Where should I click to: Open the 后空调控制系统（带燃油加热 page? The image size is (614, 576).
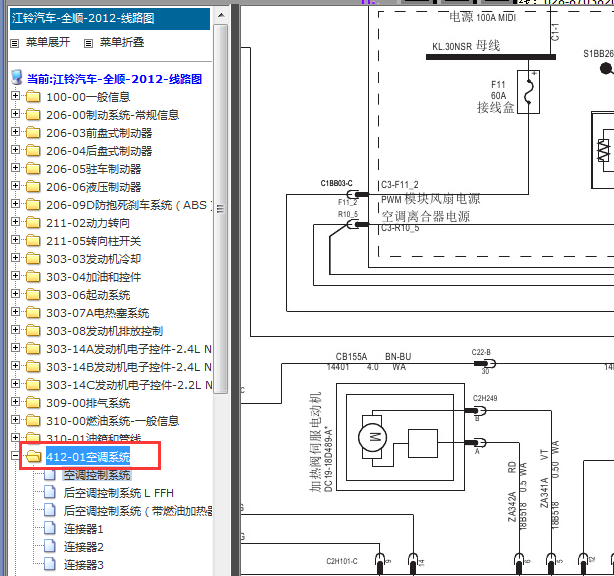[x=137, y=511]
